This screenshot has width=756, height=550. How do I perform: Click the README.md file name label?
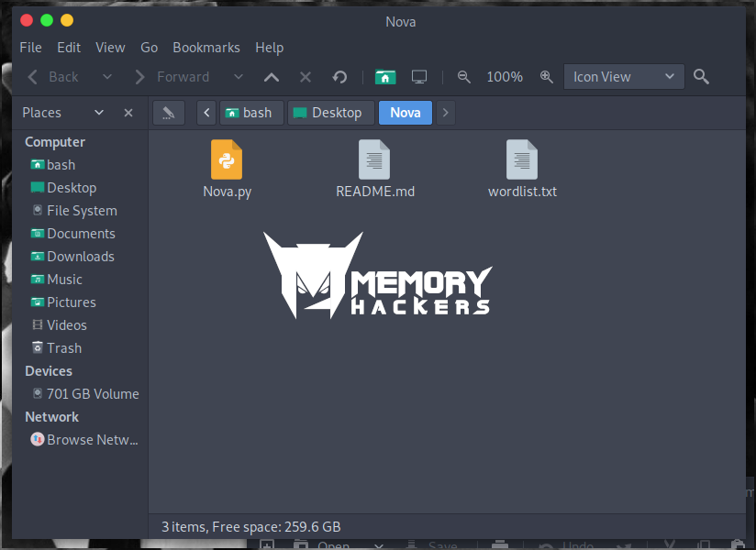(375, 192)
